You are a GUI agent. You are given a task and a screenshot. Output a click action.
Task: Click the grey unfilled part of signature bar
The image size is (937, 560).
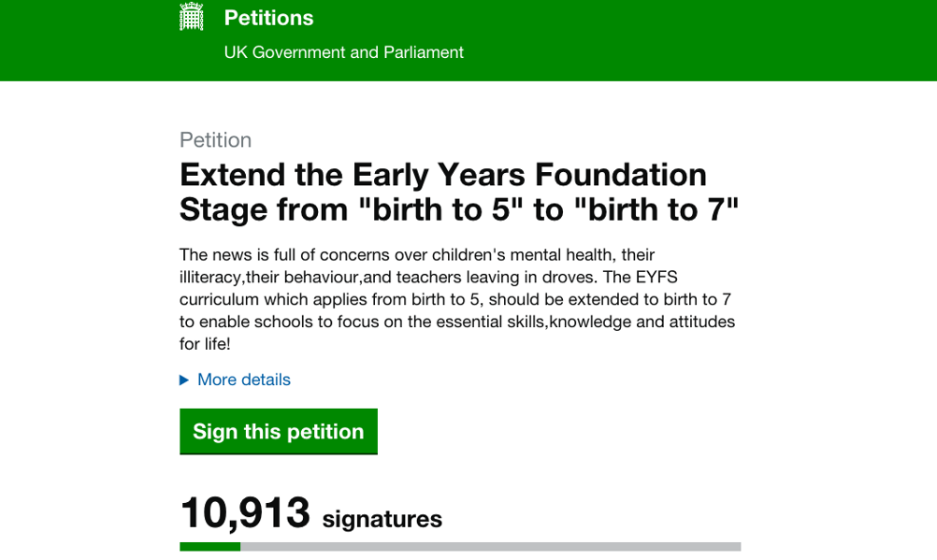click(491, 546)
